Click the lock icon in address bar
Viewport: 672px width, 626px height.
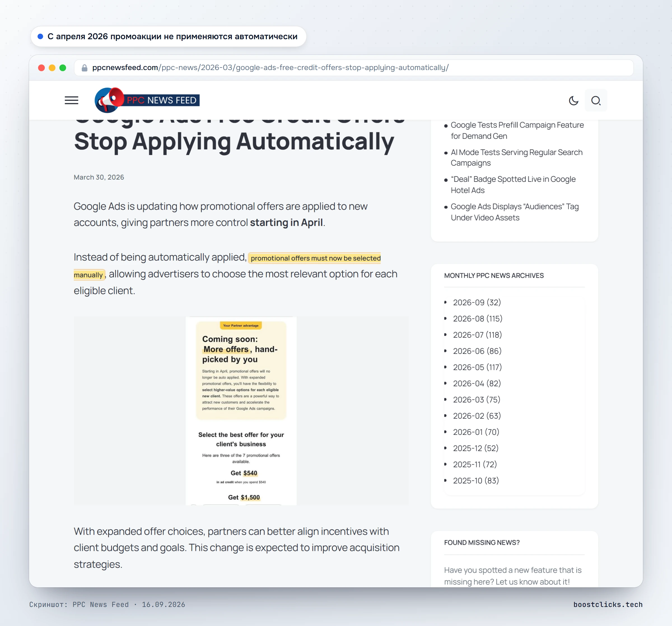(x=85, y=68)
